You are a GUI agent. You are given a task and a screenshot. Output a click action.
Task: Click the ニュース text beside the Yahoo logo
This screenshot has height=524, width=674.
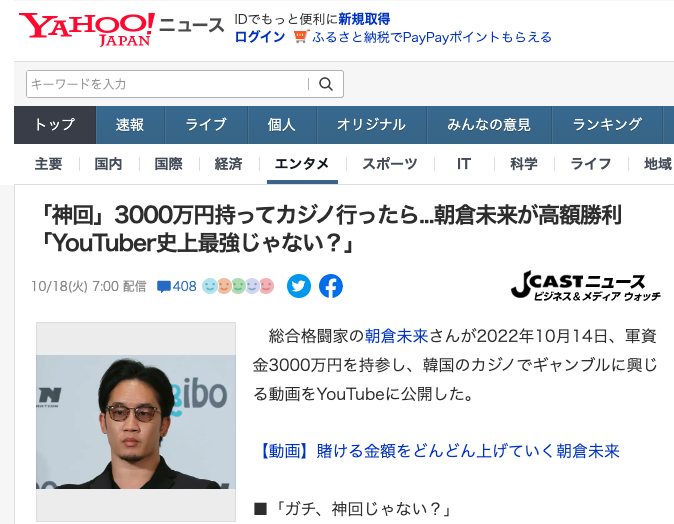192,25
